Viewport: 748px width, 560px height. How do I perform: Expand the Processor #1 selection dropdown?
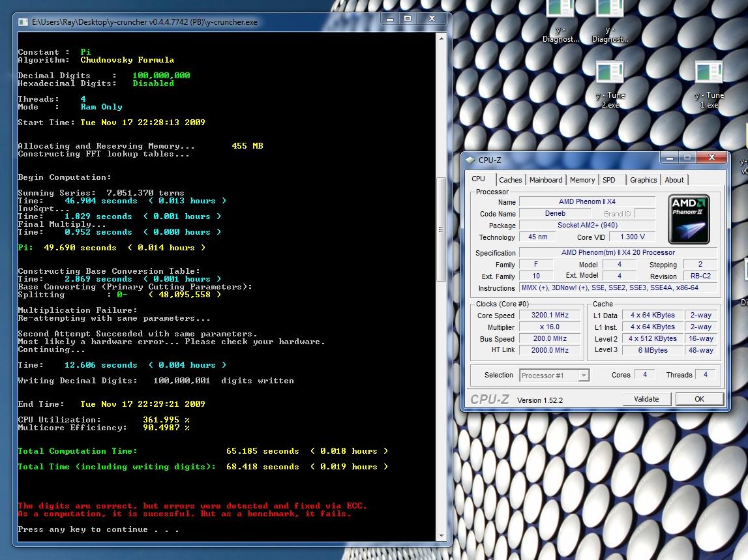point(583,376)
